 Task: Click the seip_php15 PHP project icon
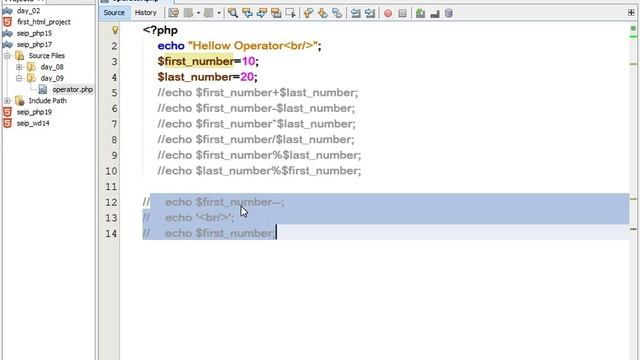click(x=7, y=33)
